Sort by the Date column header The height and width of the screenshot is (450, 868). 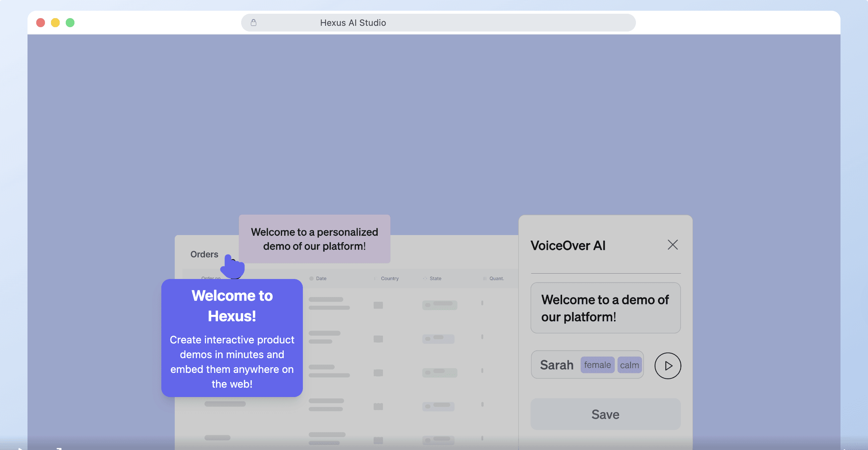point(318,279)
